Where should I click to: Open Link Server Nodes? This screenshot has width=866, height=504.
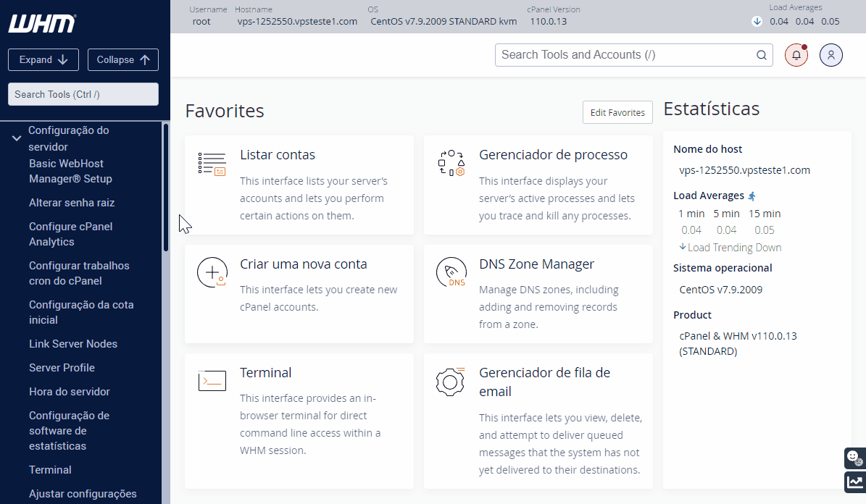click(73, 344)
